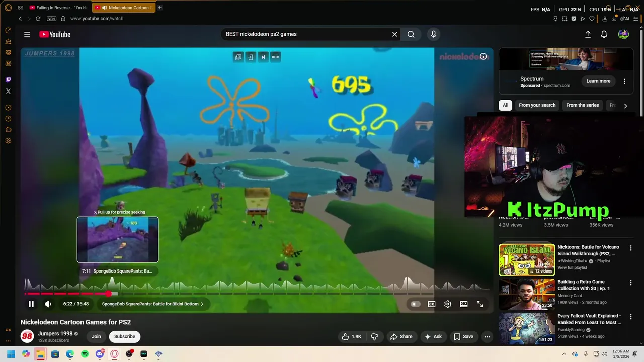This screenshot has width=644, height=362.
Task: Click the address bar URL
Action: (x=97, y=19)
